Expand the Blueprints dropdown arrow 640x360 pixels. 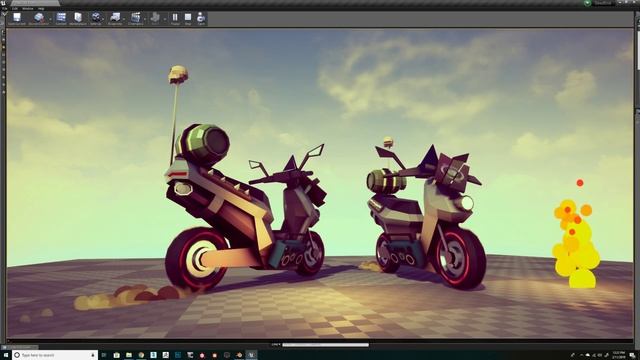[x=124, y=18]
